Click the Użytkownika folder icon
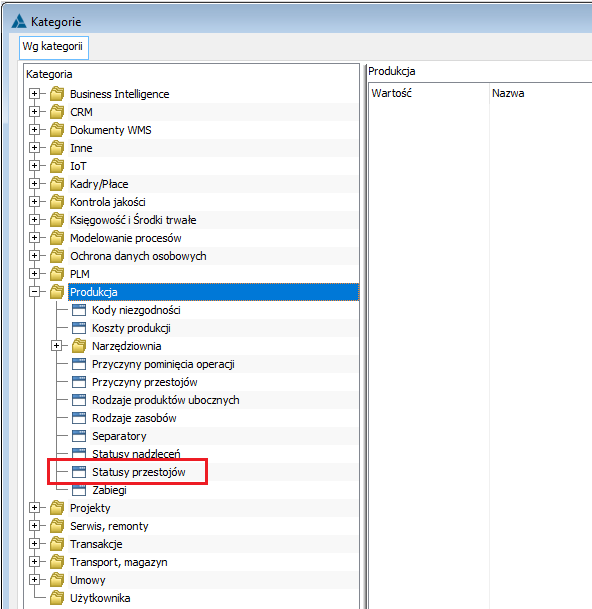 pyautogui.click(x=57, y=598)
